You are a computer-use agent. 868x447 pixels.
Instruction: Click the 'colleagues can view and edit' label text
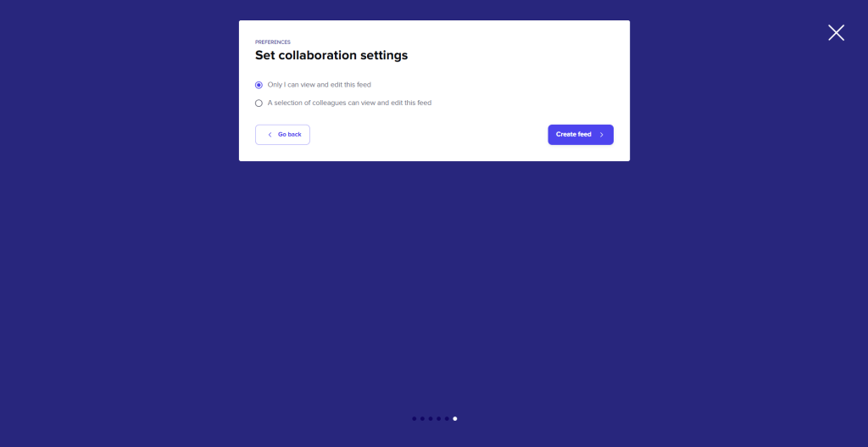[373, 103]
